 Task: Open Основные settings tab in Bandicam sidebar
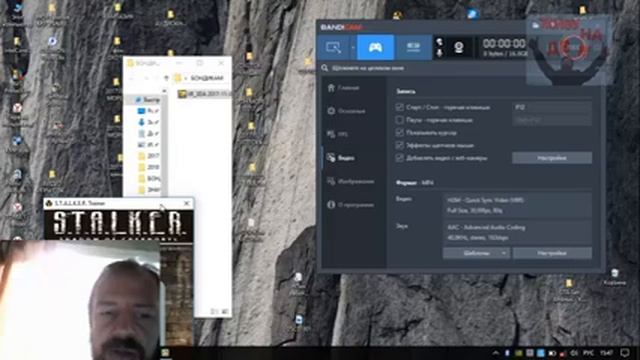pyautogui.click(x=346, y=111)
